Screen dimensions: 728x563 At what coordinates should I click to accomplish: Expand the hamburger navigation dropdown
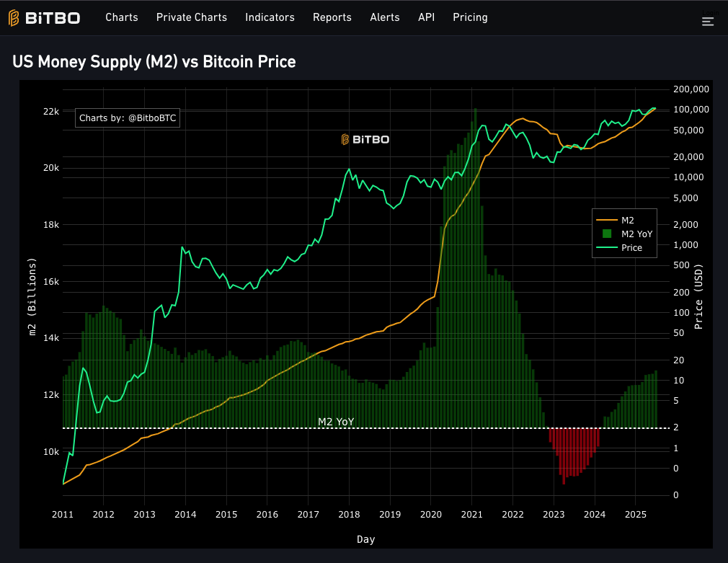click(708, 21)
